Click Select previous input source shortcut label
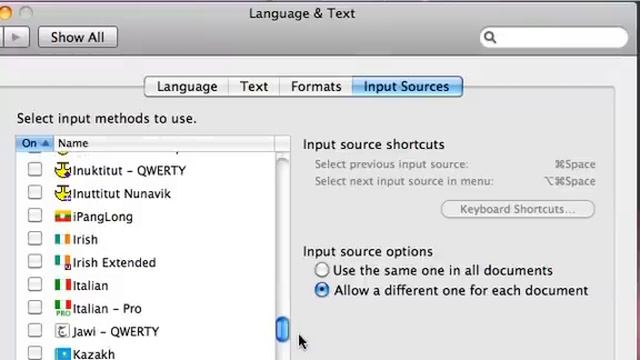Screen dimensions: 640x360 (x=391, y=164)
